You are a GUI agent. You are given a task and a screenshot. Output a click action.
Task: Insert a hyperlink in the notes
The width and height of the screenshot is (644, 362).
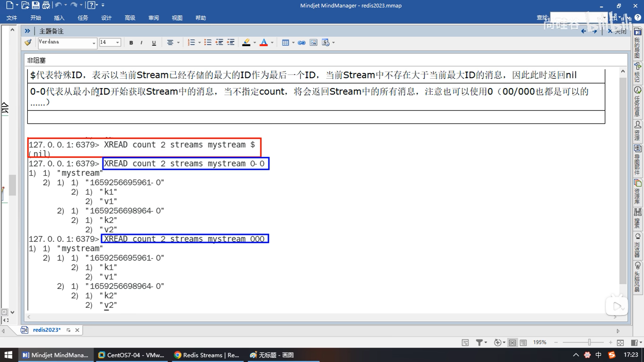(302, 43)
